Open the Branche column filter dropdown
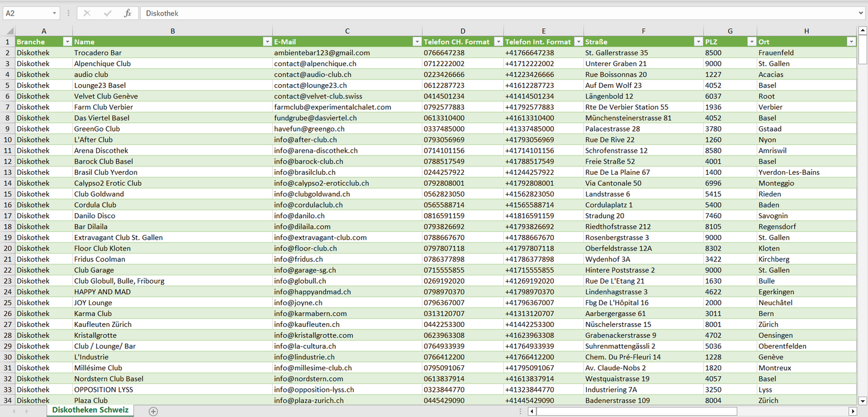Image resolution: width=868 pixels, height=417 pixels. pos(67,42)
